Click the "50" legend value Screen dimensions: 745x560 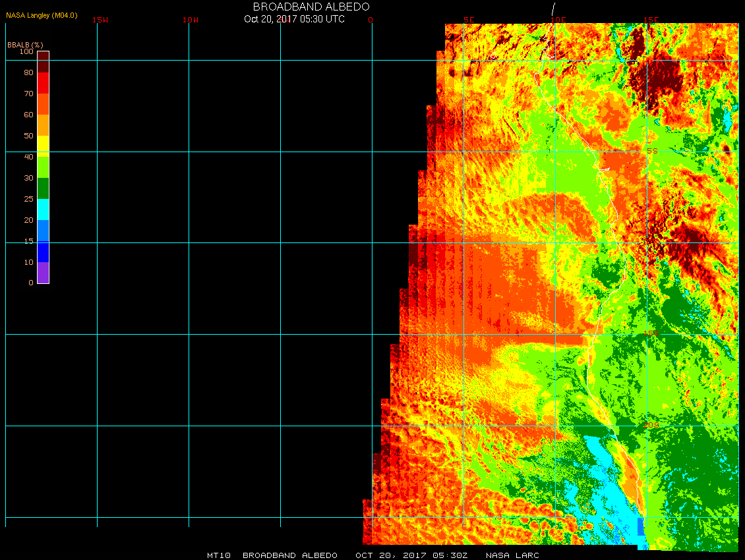pyautogui.click(x=28, y=136)
